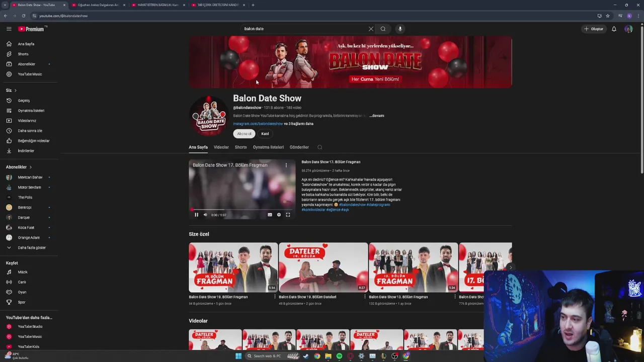
Task: Switch to Oynatma listeleri tab
Action: coord(268,147)
